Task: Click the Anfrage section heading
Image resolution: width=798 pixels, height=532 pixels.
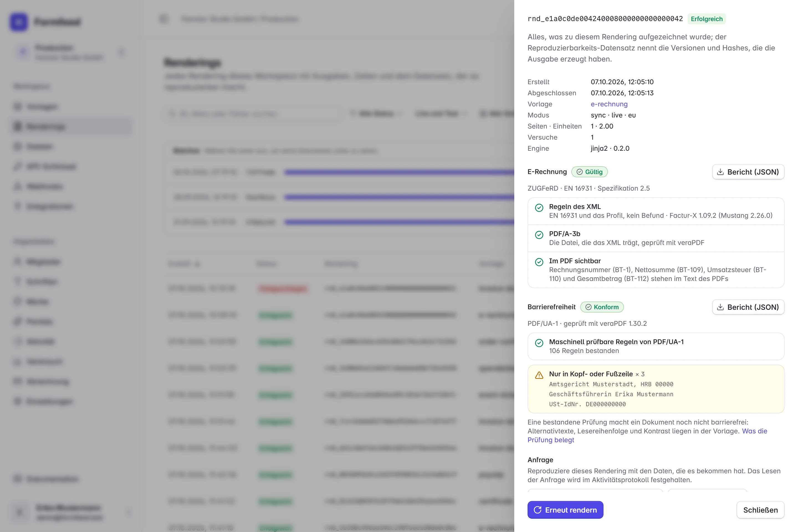Action: (x=540, y=459)
